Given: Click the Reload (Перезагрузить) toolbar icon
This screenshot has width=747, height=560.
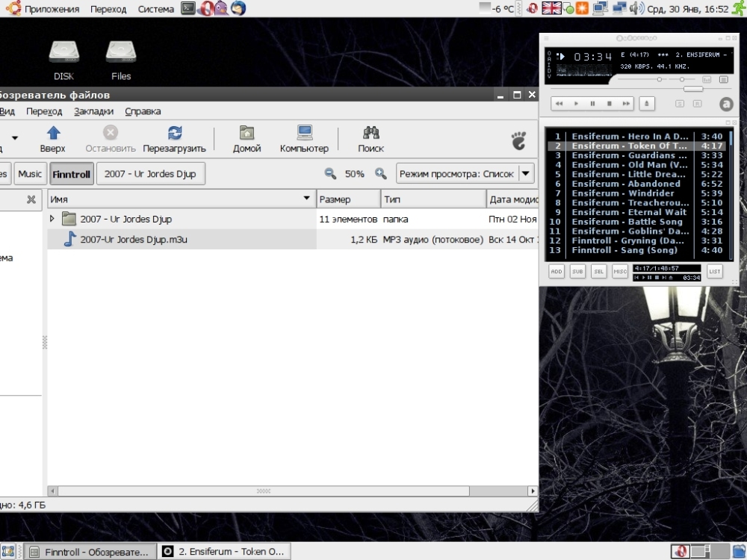Looking at the screenshot, I should 174,133.
